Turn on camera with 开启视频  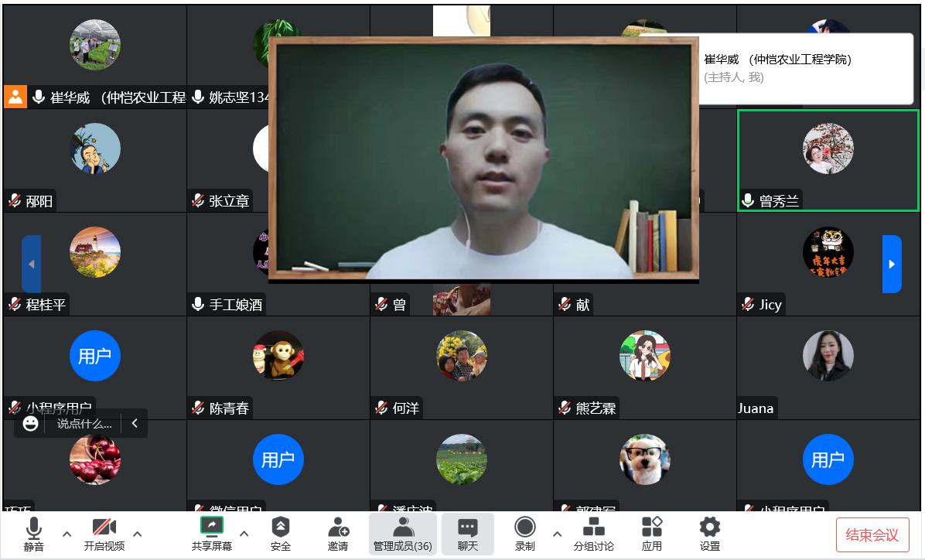coord(104,534)
